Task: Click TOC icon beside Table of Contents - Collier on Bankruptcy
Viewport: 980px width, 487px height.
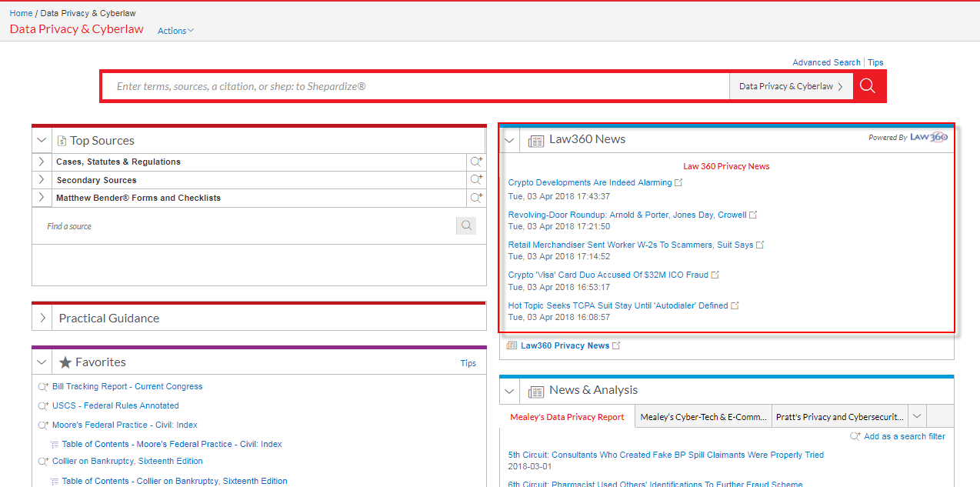Action: (x=55, y=481)
